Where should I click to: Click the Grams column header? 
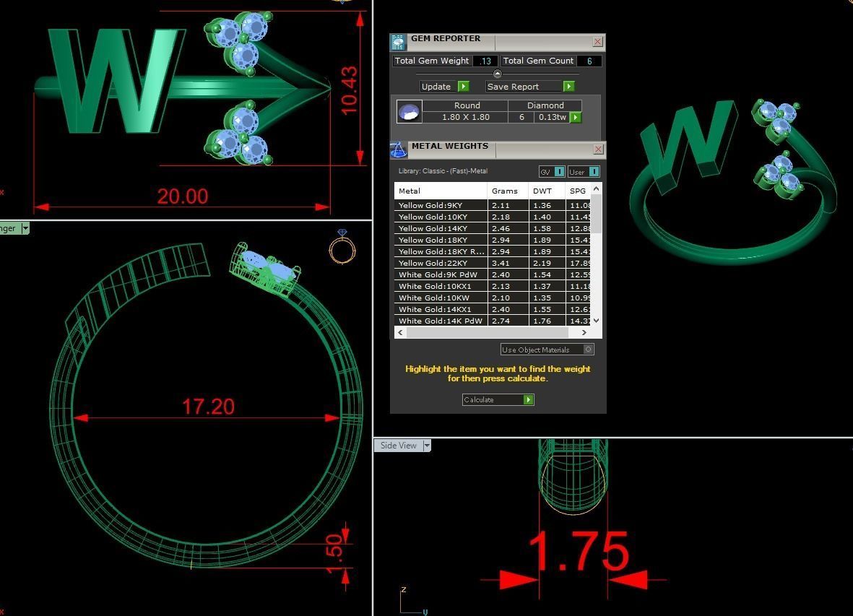[x=505, y=191]
